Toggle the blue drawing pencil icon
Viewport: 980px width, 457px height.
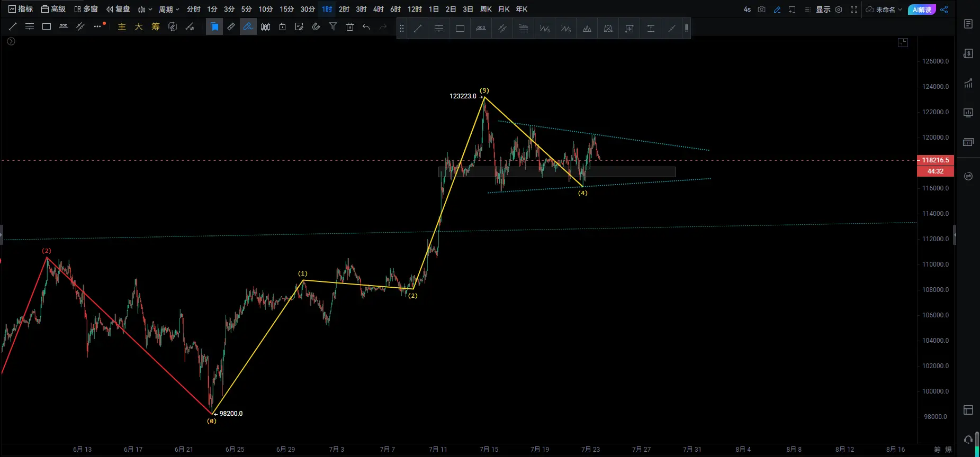(777, 10)
